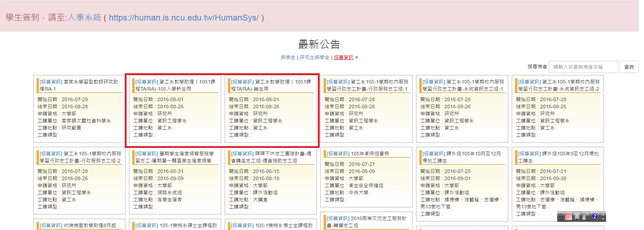
Task: Switch to the 研究生獎學金 category
Action: 314,57
